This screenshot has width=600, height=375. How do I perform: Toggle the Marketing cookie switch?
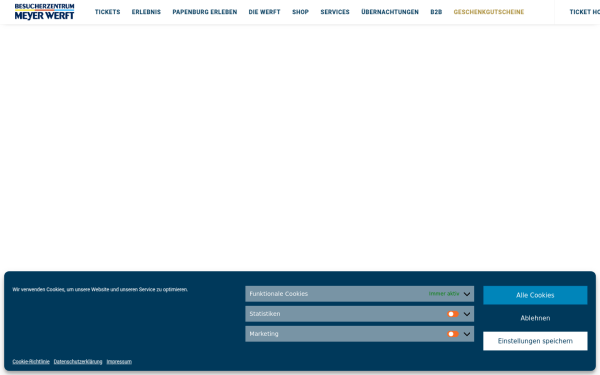pos(453,334)
